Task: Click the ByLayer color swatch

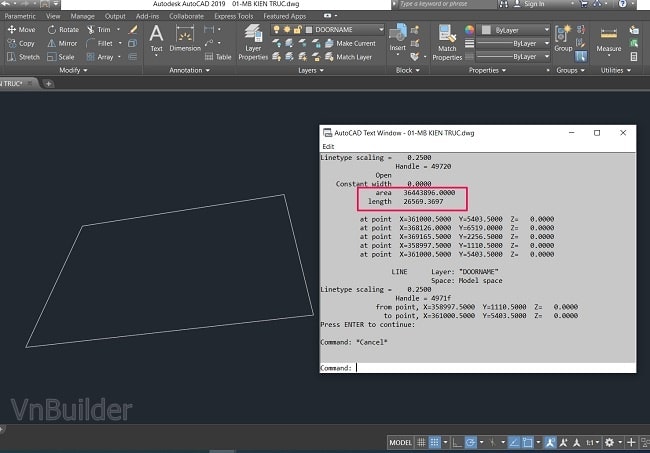Action: pos(486,30)
